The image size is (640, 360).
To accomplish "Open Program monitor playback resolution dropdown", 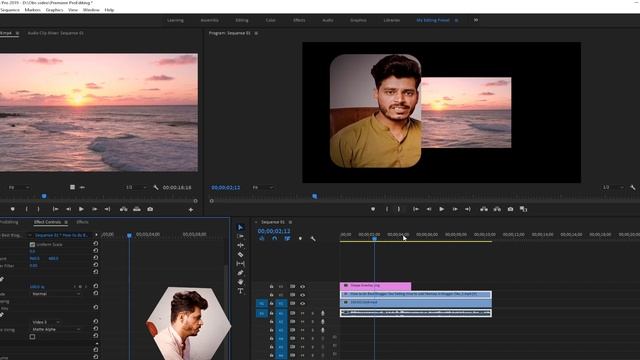I will click(x=612, y=187).
